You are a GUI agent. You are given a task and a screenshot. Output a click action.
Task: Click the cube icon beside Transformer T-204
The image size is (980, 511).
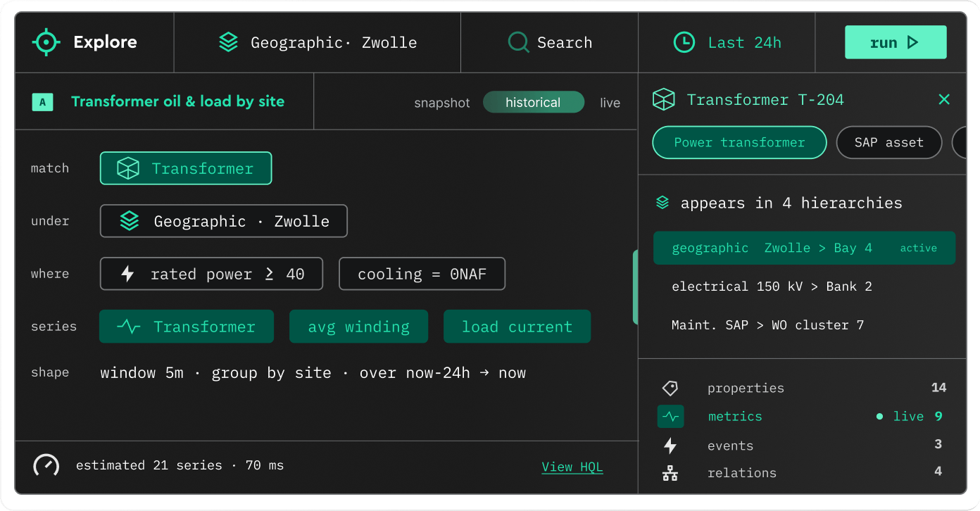663,100
